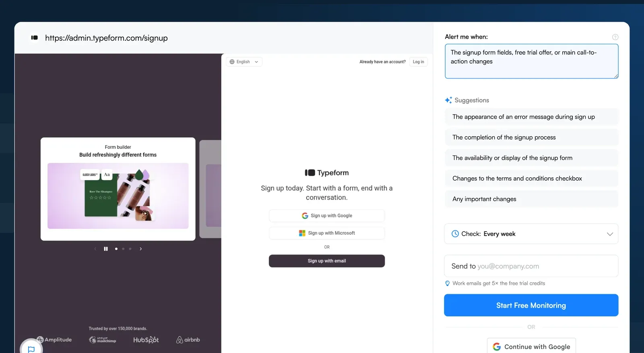Click the Typeform favicon beside the URL

[34, 38]
